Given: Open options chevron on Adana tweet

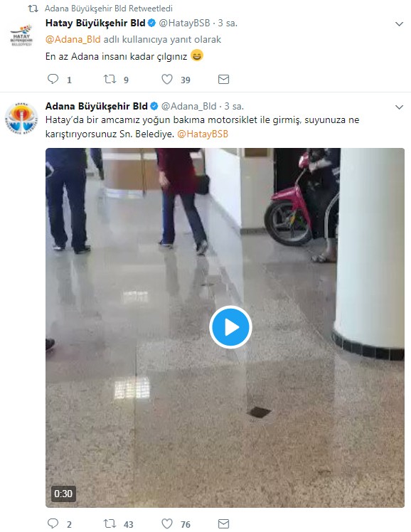Looking at the screenshot, I should tap(400, 107).
